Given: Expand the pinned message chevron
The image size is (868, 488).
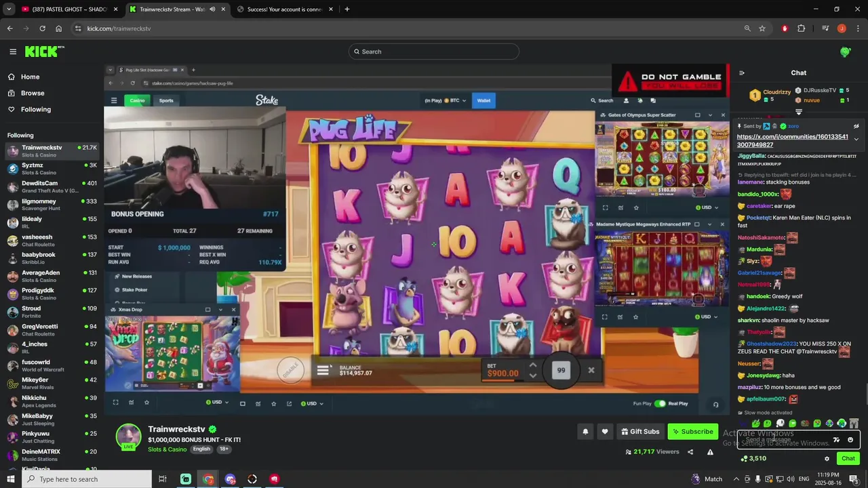Looking at the screenshot, I should (x=856, y=140).
